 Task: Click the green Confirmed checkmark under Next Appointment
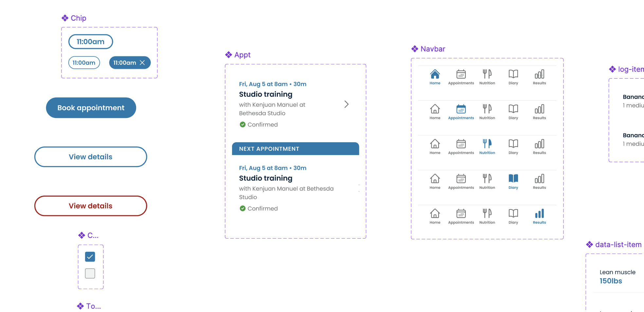(x=242, y=208)
